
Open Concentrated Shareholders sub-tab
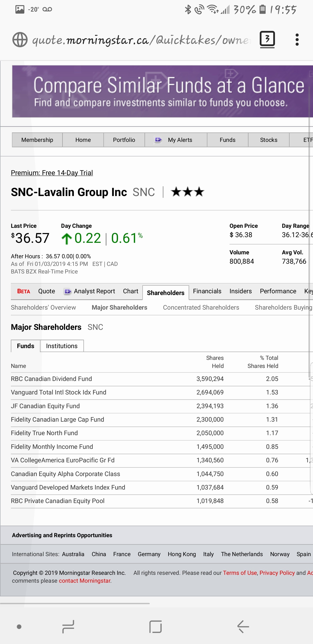201,307
